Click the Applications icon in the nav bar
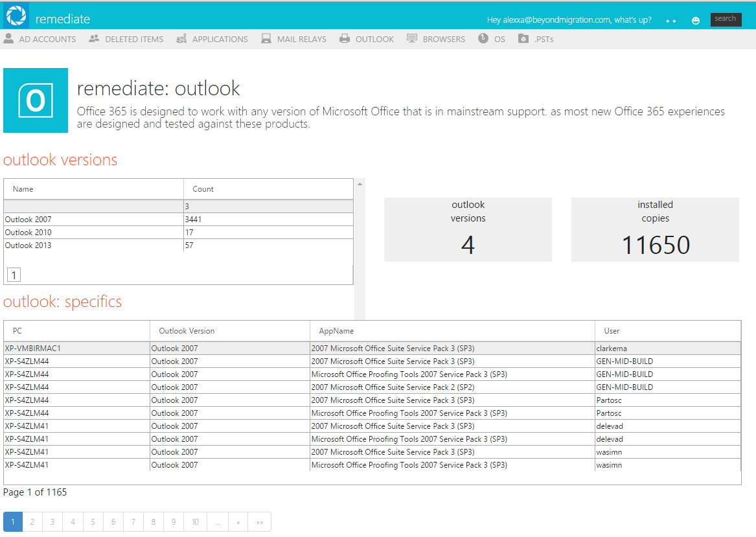756x537 pixels. (181, 39)
